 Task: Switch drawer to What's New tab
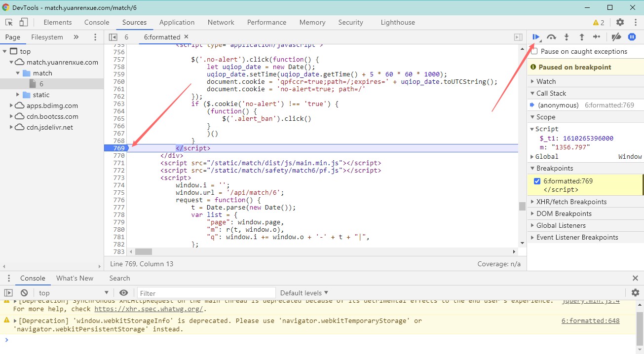click(x=75, y=278)
